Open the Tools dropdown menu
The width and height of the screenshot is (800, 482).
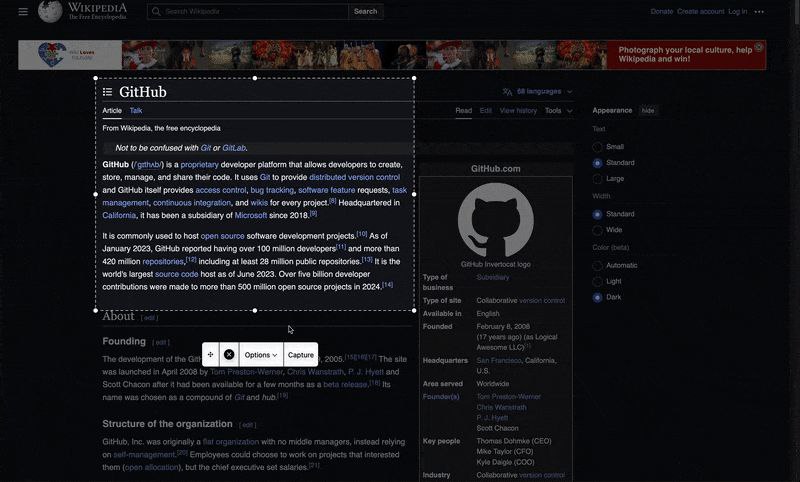pos(557,111)
